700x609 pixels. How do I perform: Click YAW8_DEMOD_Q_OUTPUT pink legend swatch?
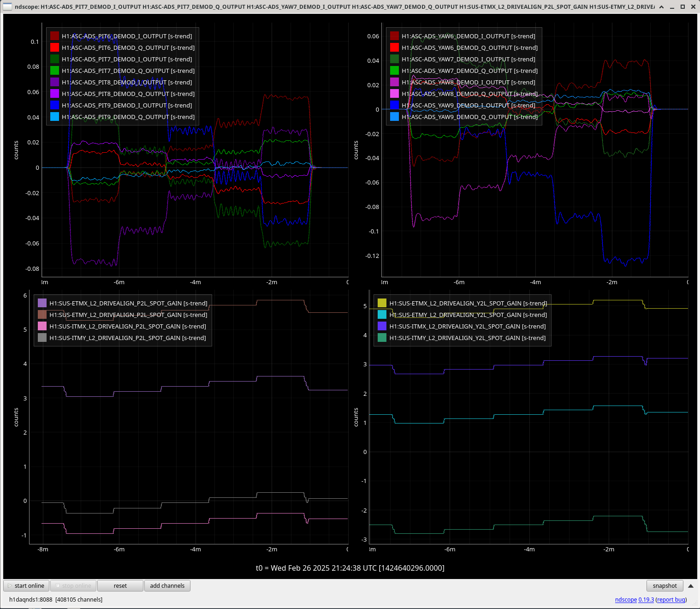point(394,94)
